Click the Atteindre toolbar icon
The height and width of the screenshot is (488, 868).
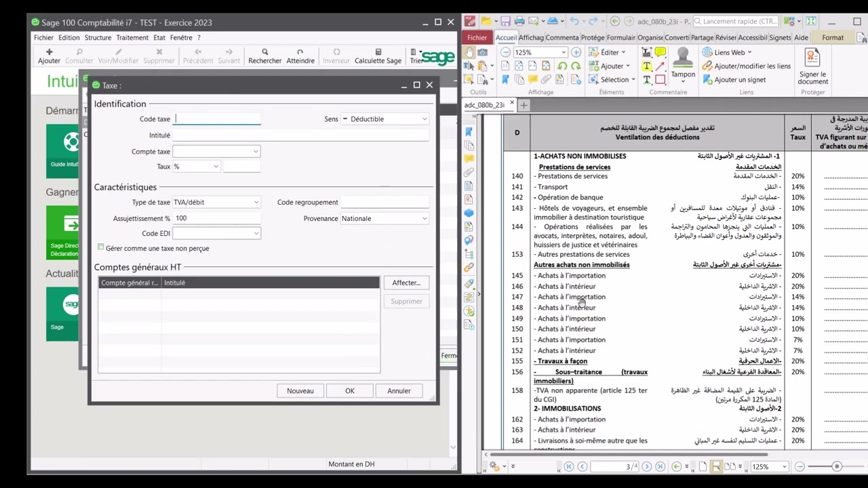point(300,56)
